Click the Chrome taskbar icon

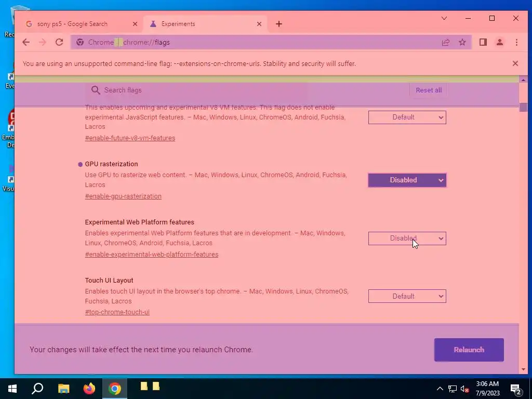(115, 389)
